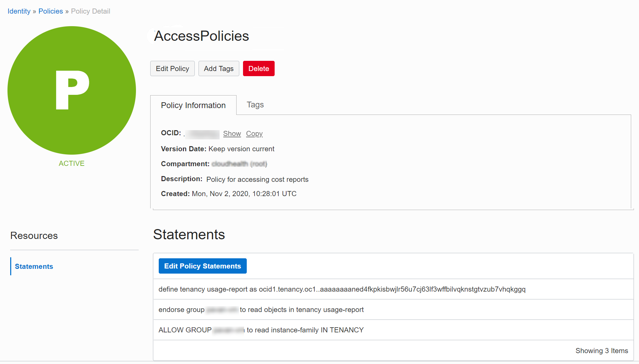Switch to the Policy Information tab

pyautogui.click(x=193, y=105)
